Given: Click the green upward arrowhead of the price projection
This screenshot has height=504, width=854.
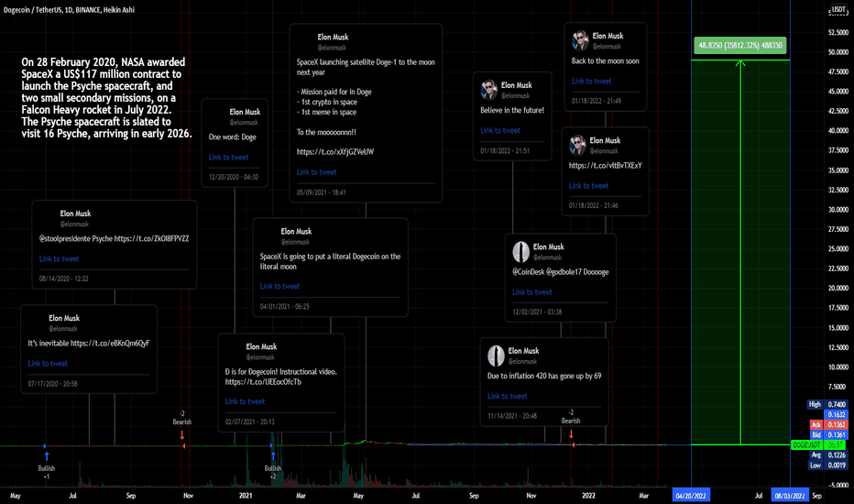Looking at the screenshot, I should click(740, 64).
